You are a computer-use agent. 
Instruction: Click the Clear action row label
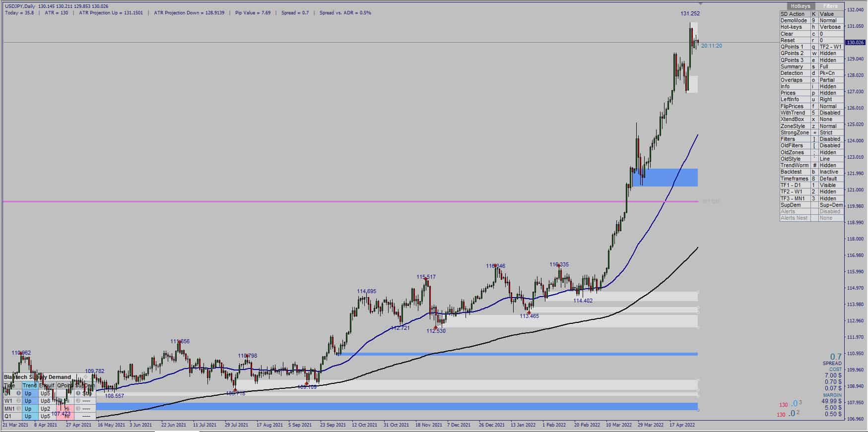click(x=795, y=34)
